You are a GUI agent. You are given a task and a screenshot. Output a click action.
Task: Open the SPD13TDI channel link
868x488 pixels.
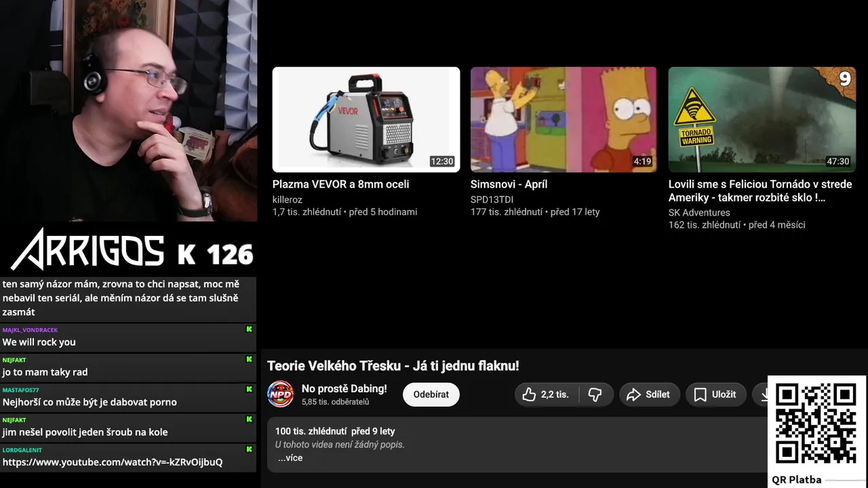click(x=492, y=200)
